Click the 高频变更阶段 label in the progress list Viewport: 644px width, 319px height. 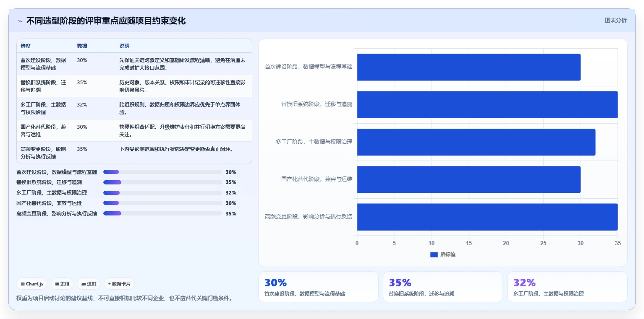(x=57, y=213)
